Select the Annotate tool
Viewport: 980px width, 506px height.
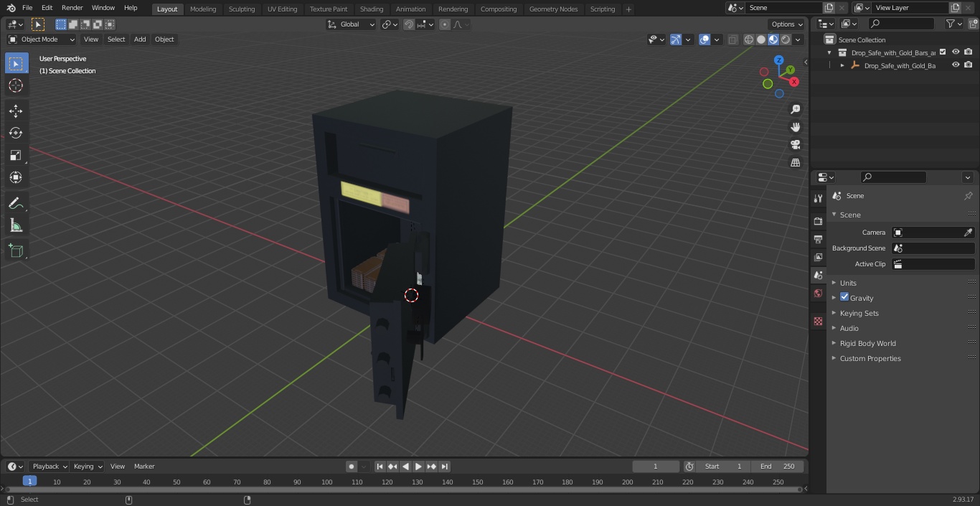16,204
